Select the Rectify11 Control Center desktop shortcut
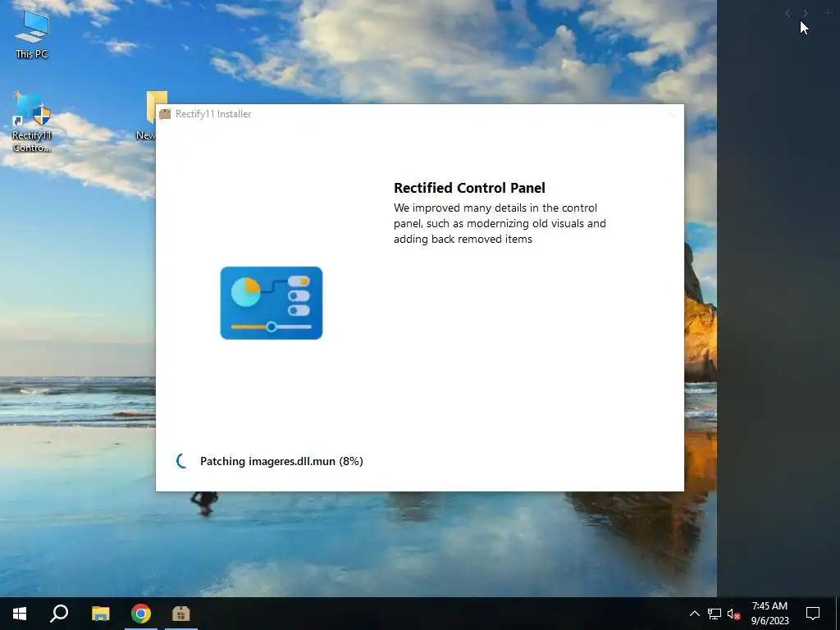The width and height of the screenshot is (840, 630). [x=32, y=122]
